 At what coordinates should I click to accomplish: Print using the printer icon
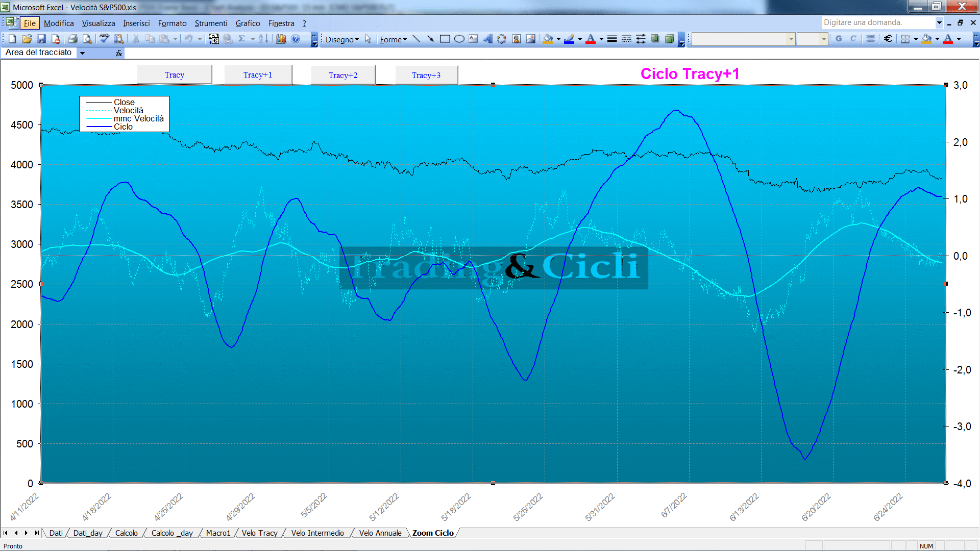point(72,39)
